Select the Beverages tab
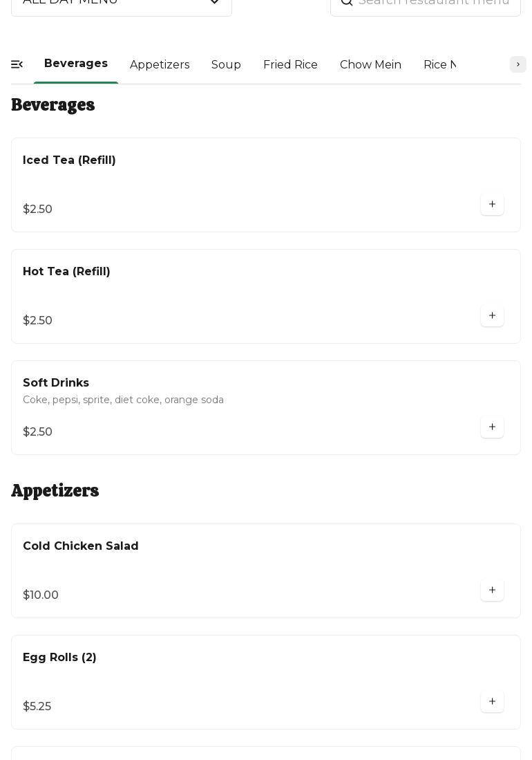Screen dimensions: 532x760 click(76, 64)
